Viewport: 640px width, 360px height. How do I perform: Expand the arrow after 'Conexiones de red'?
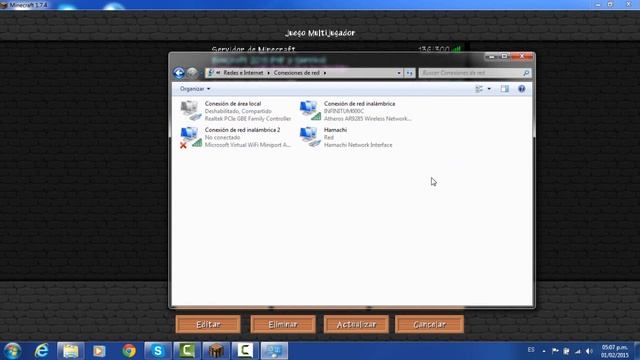[325, 73]
